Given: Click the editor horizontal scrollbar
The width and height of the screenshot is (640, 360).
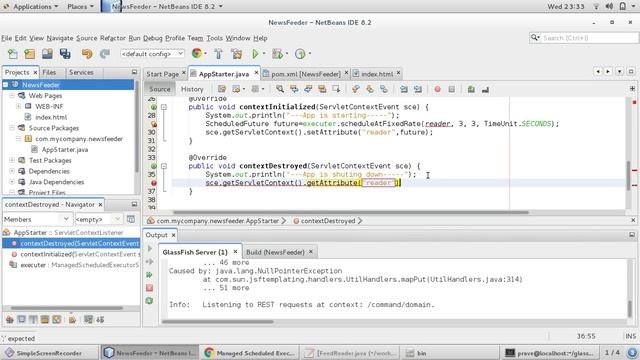Looking at the screenshot, I should pos(351,212).
